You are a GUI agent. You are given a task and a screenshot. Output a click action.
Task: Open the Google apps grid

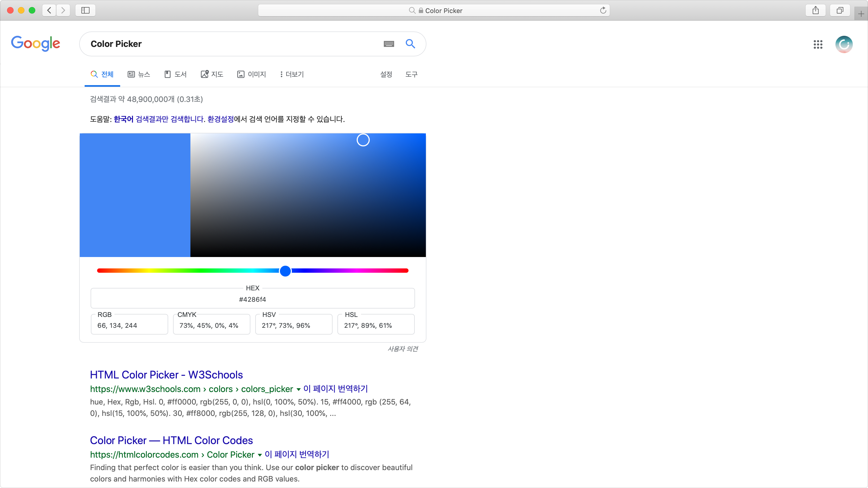click(818, 44)
